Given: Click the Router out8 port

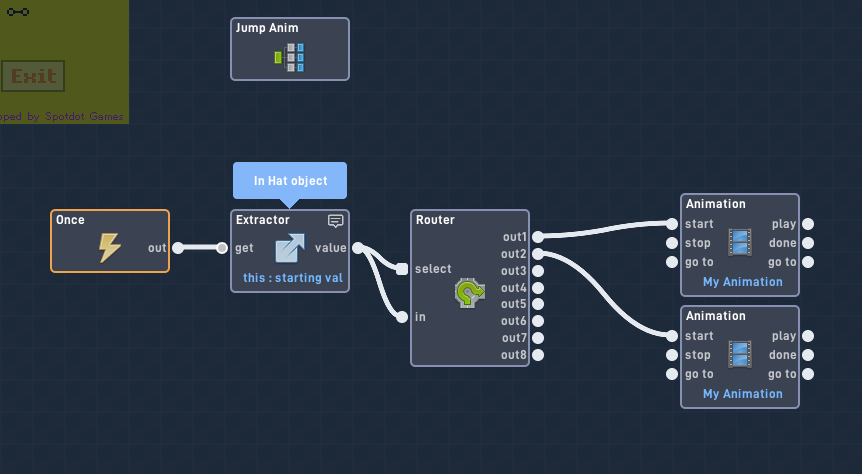Looking at the screenshot, I should tap(538, 355).
